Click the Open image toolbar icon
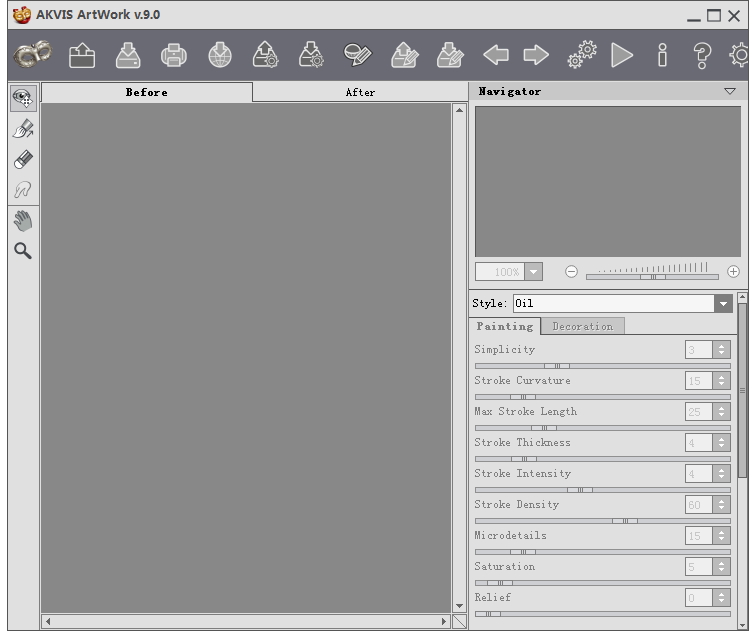756x638 pixels. (x=81, y=55)
